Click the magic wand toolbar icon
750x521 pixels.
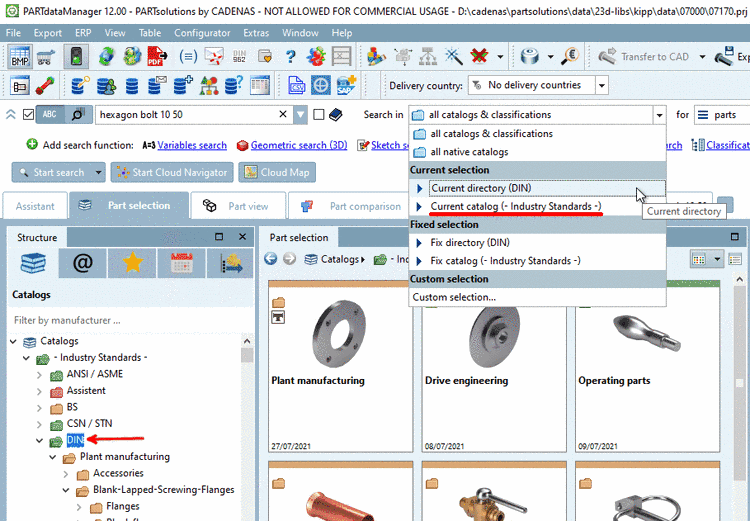pos(453,56)
